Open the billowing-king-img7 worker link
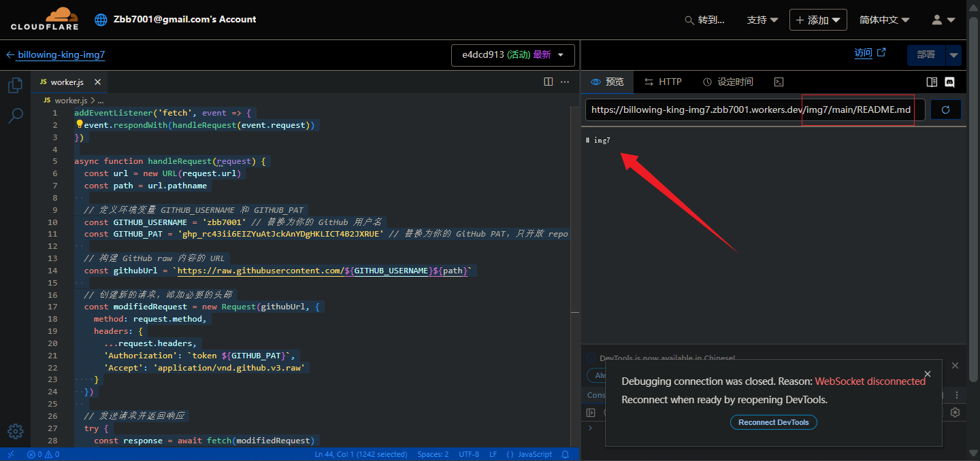Screen dimensions: 980x461 coord(61,55)
